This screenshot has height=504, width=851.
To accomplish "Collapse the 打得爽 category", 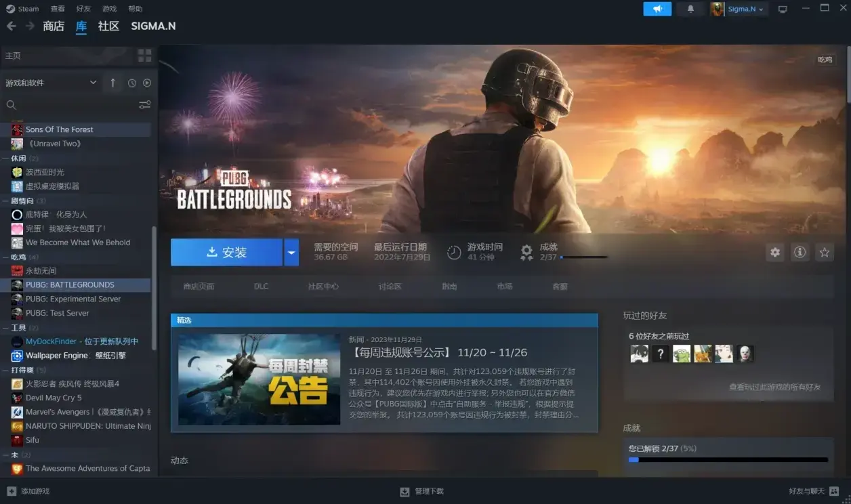I will (24, 370).
